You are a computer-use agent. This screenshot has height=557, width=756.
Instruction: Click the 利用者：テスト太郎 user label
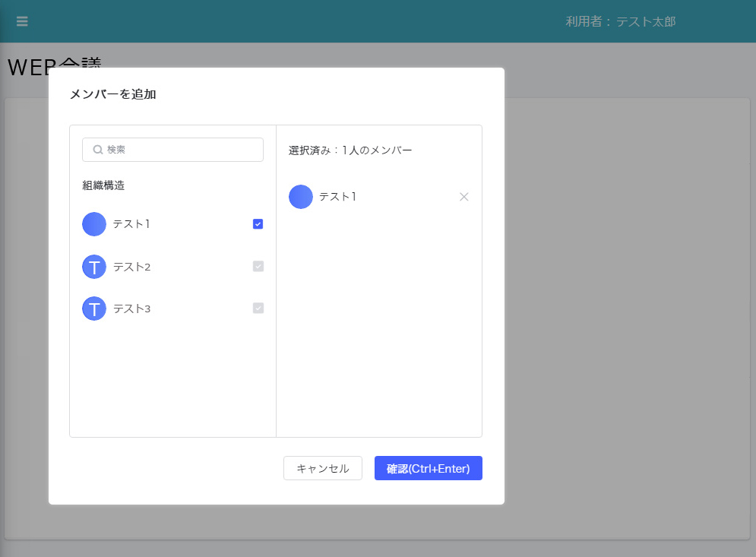620,21
